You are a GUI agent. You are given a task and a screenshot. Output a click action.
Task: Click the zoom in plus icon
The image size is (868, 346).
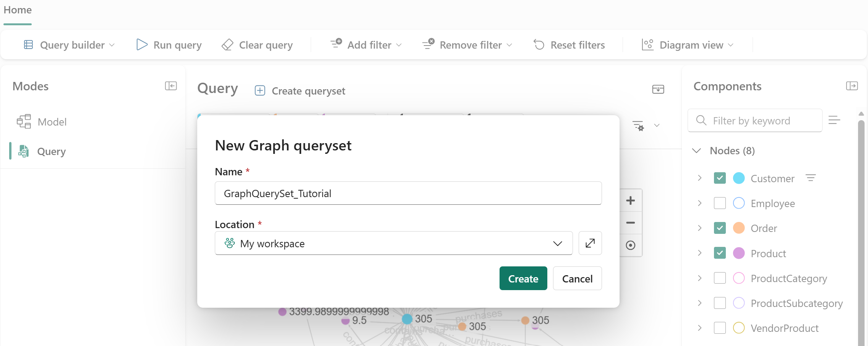[x=630, y=201]
